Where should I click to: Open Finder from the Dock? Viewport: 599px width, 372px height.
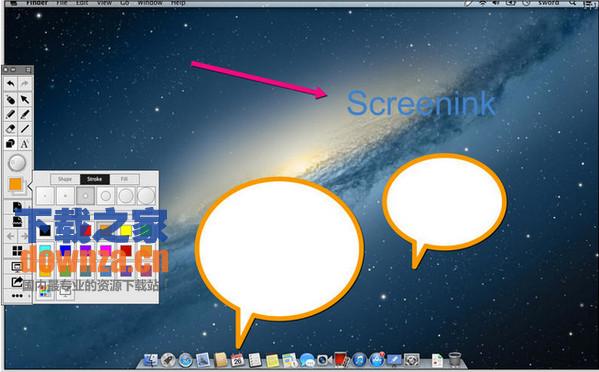(151, 359)
